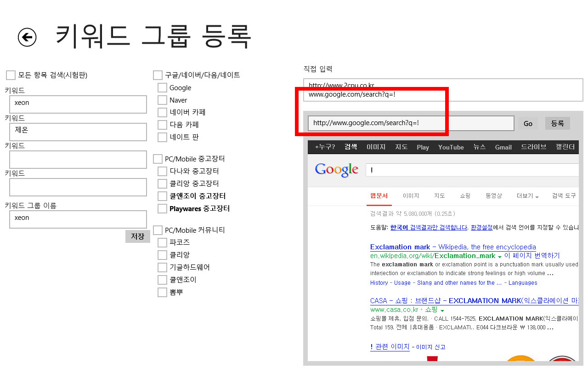Tick the 파코즈 checkbox
Viewport: 588px width, 368px height.
point(162,242)
